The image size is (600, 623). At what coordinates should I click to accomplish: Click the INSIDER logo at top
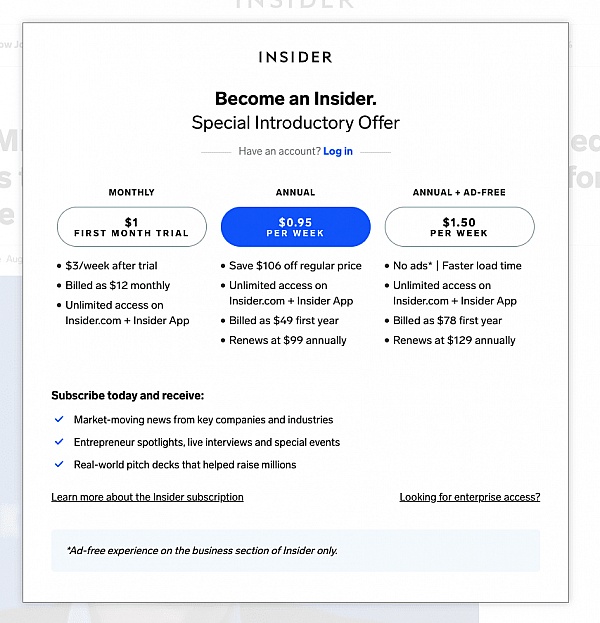point(295,57)
